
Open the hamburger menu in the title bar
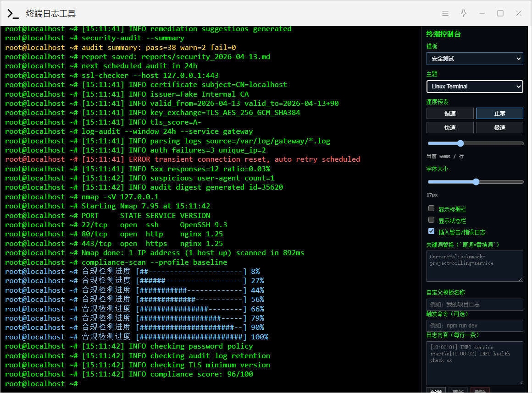click(x=445, y=13)
